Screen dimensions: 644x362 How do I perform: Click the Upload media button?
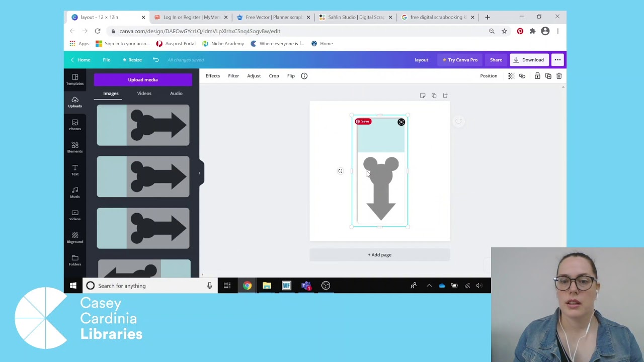coord(143,79)
